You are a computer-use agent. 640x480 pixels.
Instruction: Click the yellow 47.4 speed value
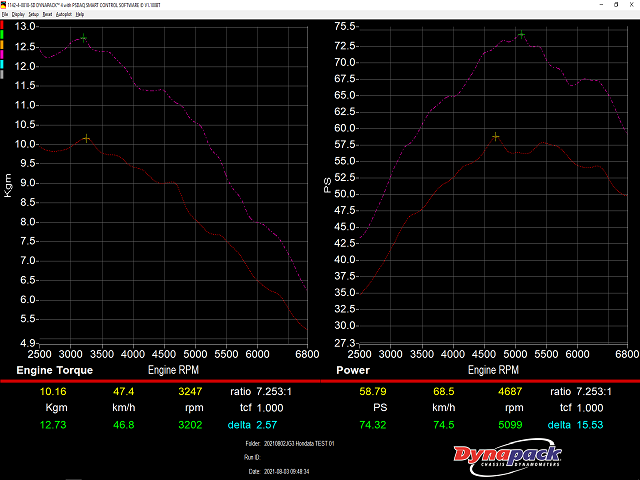pos(124,392)
